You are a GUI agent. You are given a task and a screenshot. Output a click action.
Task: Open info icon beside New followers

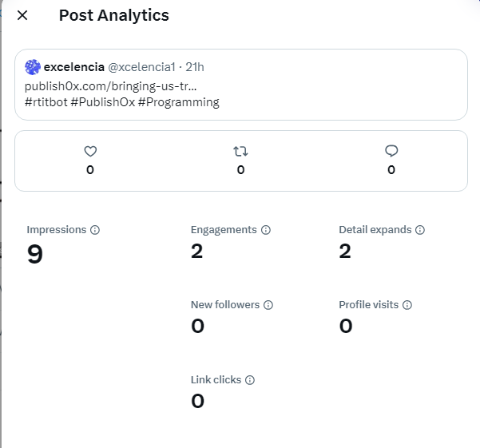pos(268,305)
